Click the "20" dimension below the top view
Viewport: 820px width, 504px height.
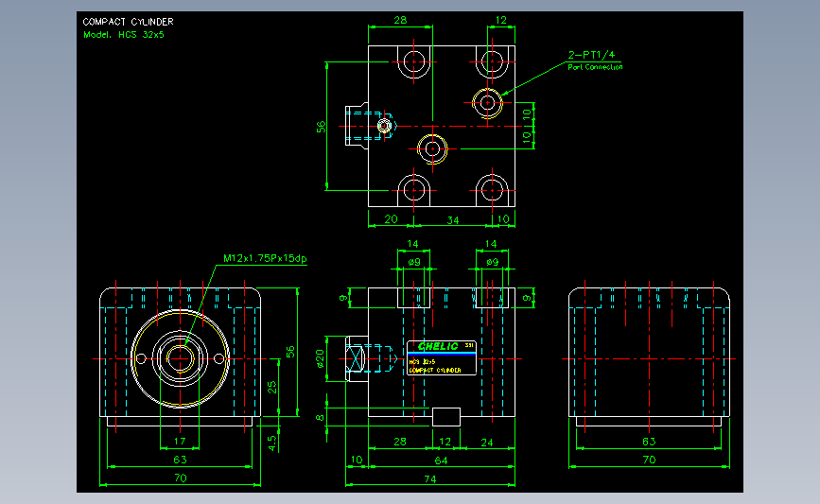(391, 219)
